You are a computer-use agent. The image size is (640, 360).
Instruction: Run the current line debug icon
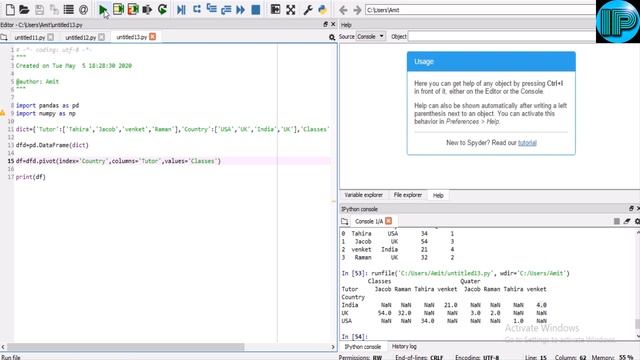tap(197, 9)
